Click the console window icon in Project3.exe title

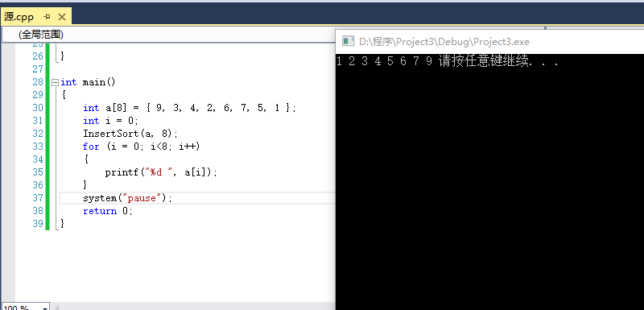click(x=348, y=41)
